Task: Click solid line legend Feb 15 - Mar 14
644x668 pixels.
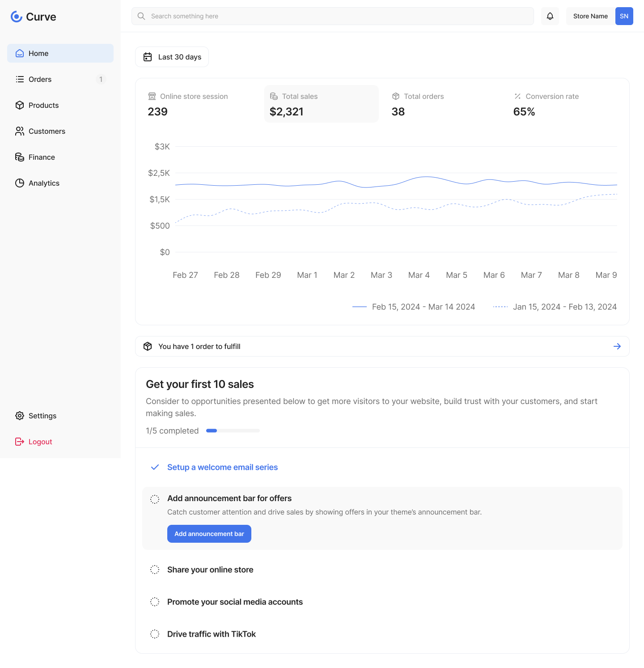Action: click(x=414, y=306)
